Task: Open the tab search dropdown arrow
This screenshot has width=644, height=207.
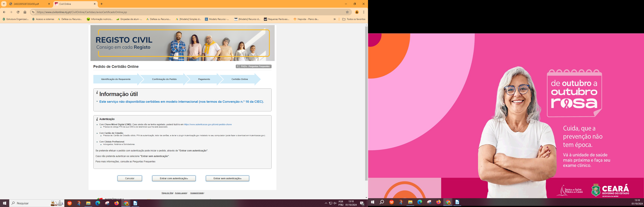Action: point(4,4)
